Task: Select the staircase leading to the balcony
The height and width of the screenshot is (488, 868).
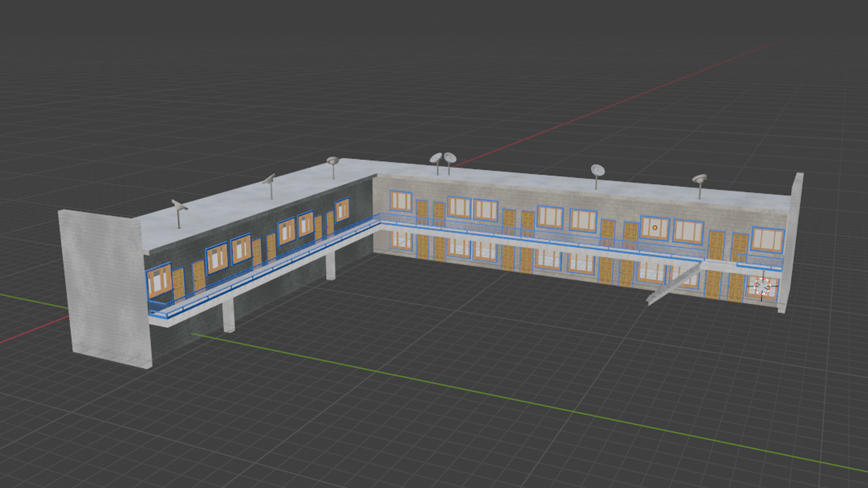Action: click(675, 283)
